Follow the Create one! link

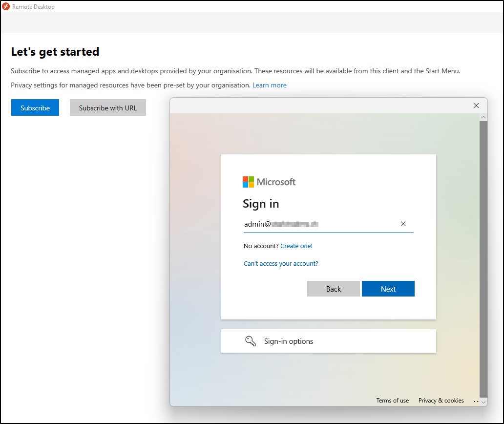[x=296, y=246]
